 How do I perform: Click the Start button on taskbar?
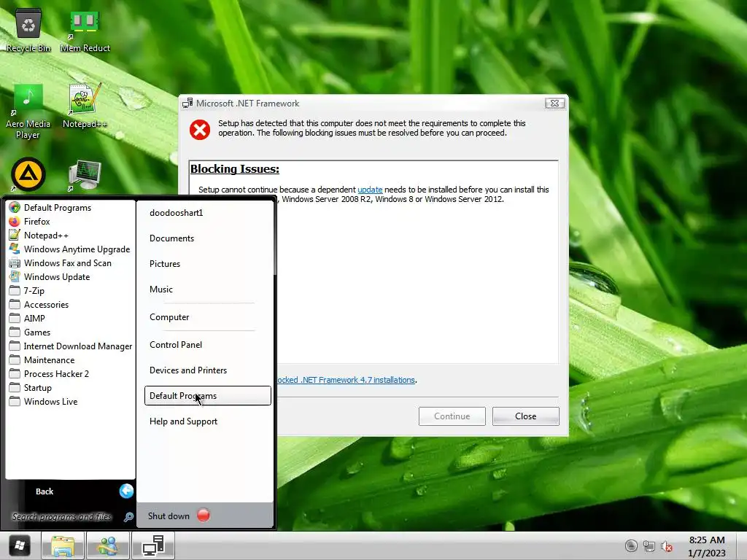click(x=20, y=545)
